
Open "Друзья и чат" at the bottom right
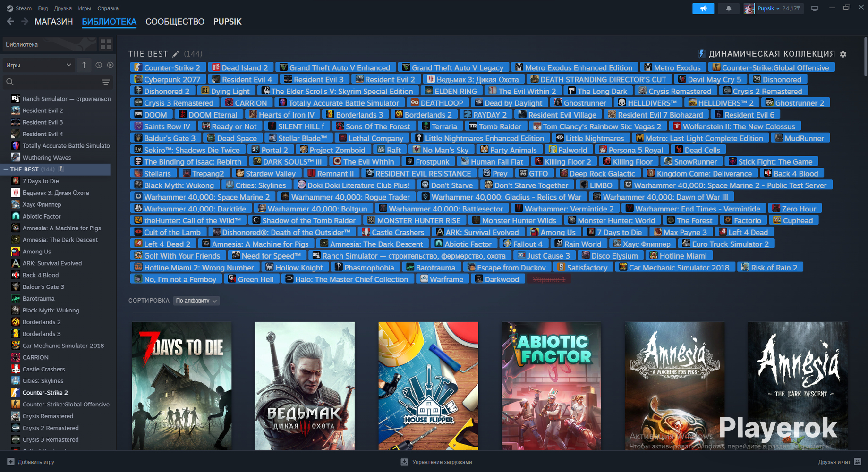click(840, 462)
